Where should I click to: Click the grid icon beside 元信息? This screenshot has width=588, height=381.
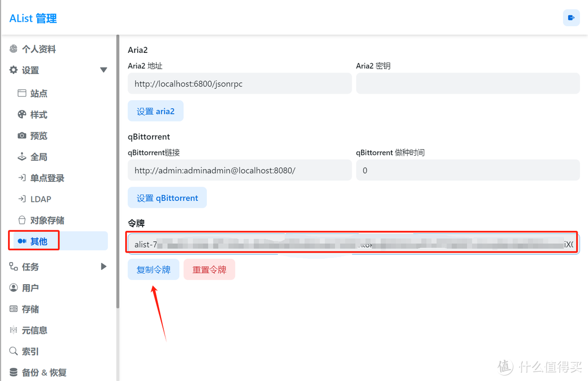[x=14, y=330]
